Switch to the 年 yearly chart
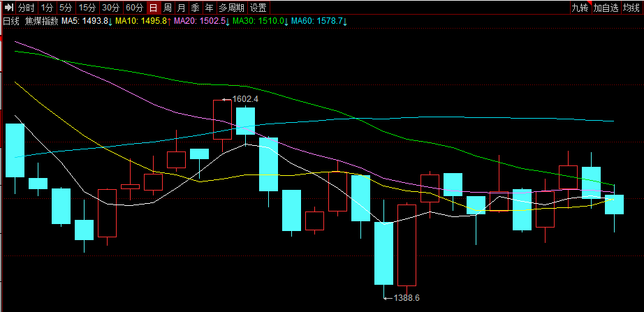Viewport: 644px width, 312px height. click(x=209, y=8)
